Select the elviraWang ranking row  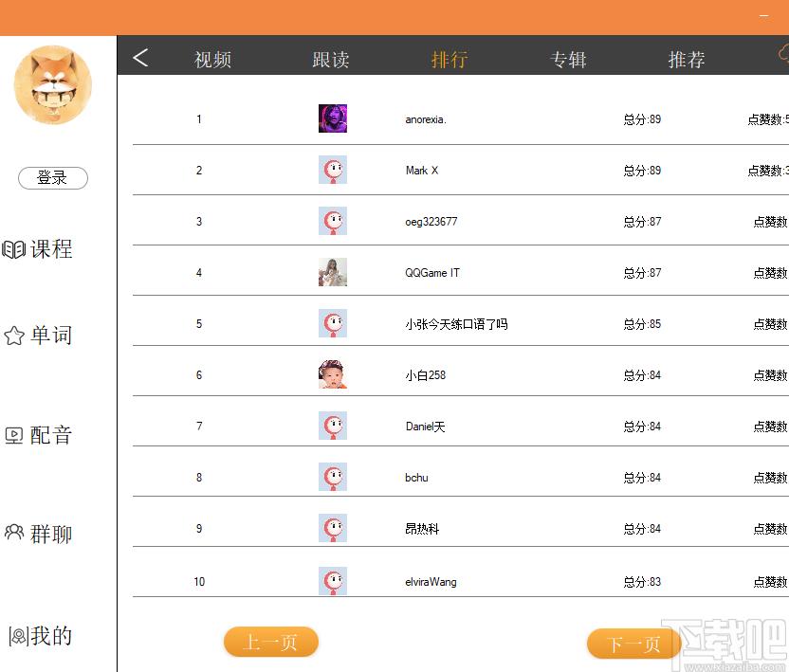431,582
